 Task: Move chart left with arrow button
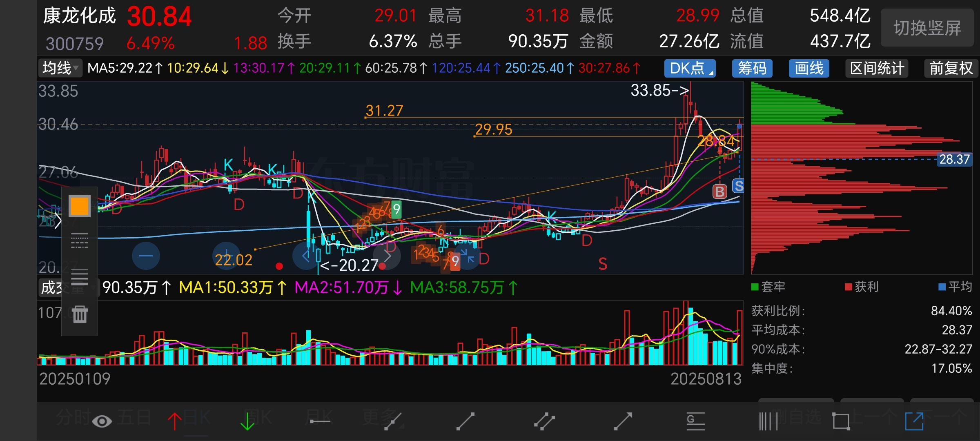[x=306, y=256]
